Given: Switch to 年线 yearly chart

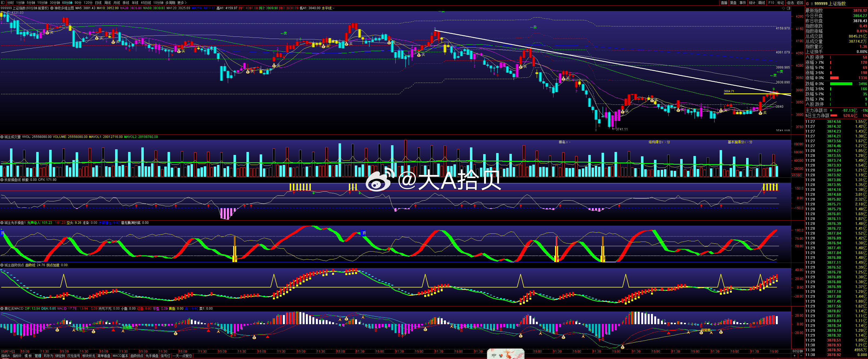Looking at the screenshot, I should click(x=135, y=3).
